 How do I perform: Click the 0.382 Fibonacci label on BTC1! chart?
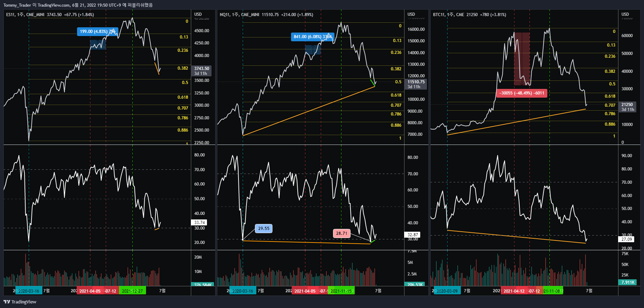tap(610, 71)
